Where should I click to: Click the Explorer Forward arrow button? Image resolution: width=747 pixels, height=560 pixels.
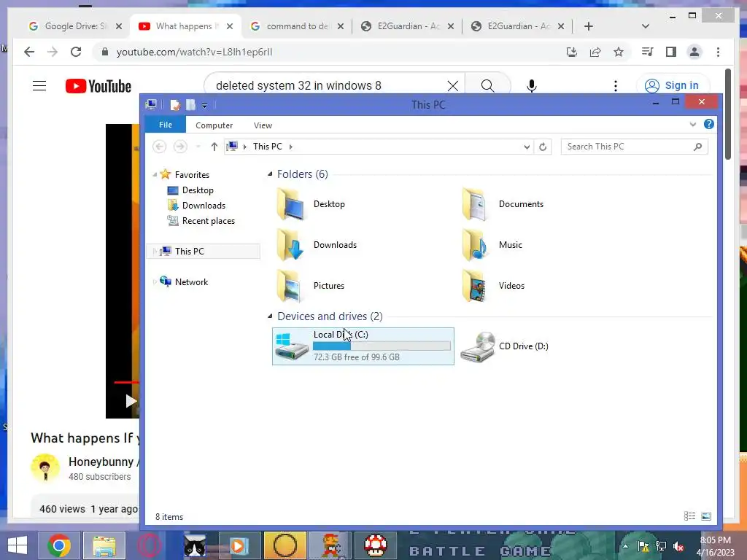[180, 147]
